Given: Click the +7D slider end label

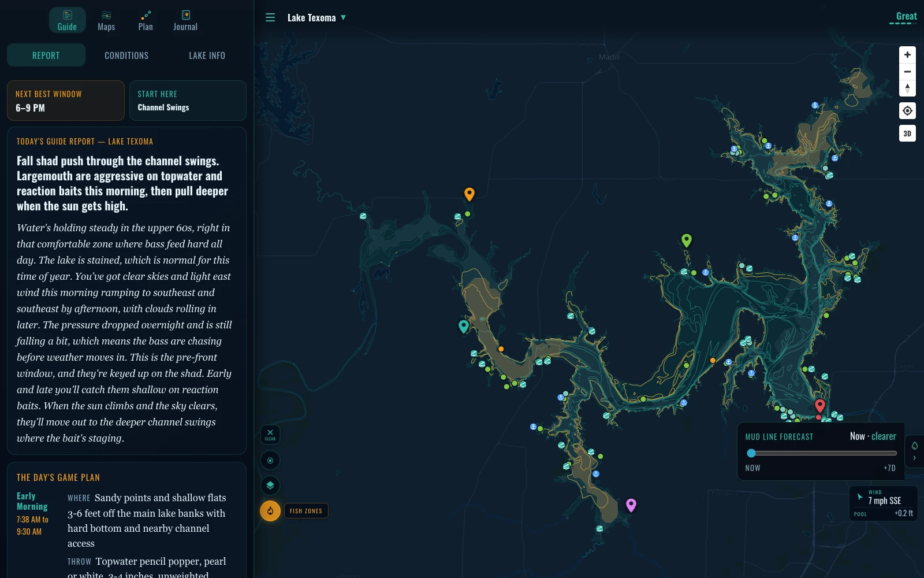Looking at the screenshot, I should click(x=889, y=468).
